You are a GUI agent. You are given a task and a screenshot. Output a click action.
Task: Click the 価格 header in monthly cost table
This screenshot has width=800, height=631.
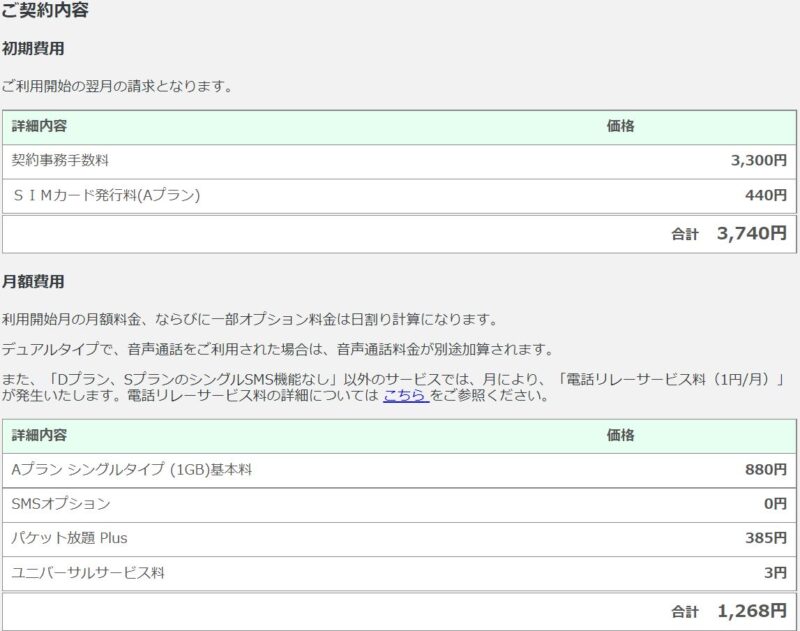coord(620,435)
